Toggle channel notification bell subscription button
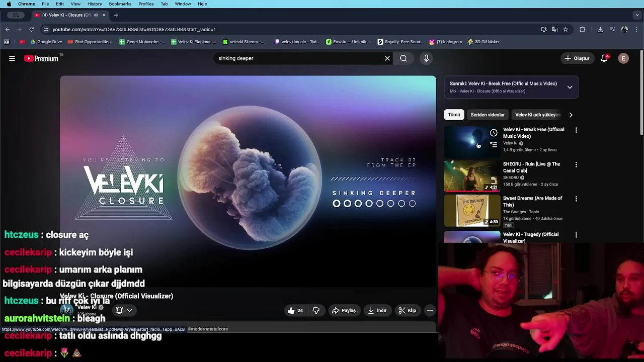Image resolution: width=644 pixels, height=362 pixels. point(124,310)
